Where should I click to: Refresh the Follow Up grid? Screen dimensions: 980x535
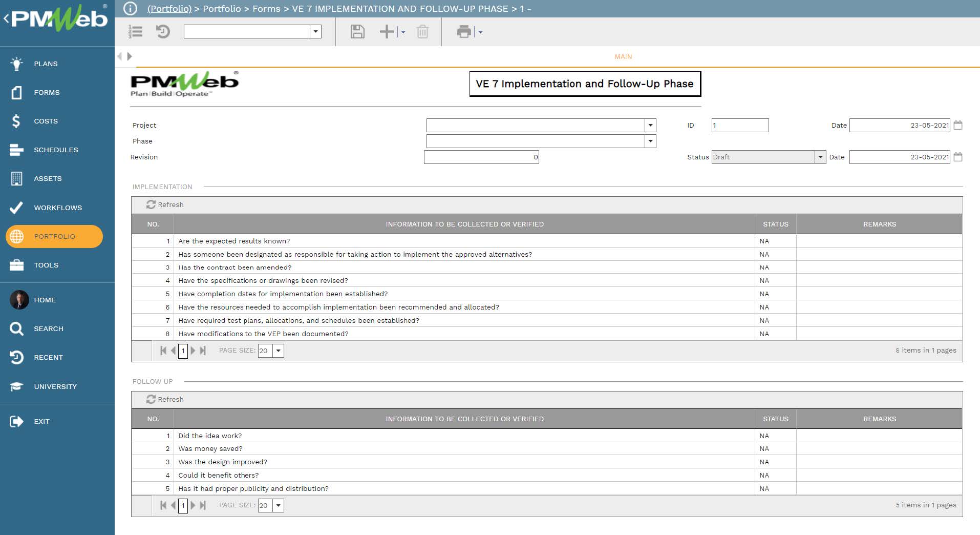[165, 399]
